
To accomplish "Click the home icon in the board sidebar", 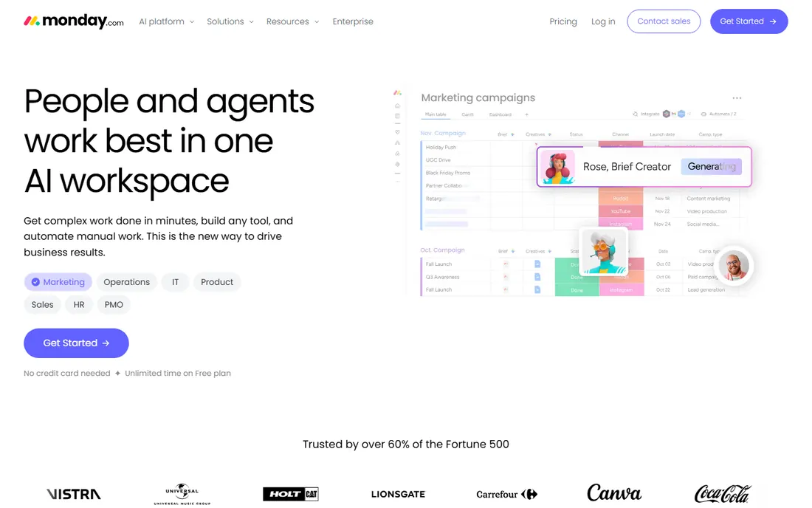I will pyautogui.click(x=398, y=106).
